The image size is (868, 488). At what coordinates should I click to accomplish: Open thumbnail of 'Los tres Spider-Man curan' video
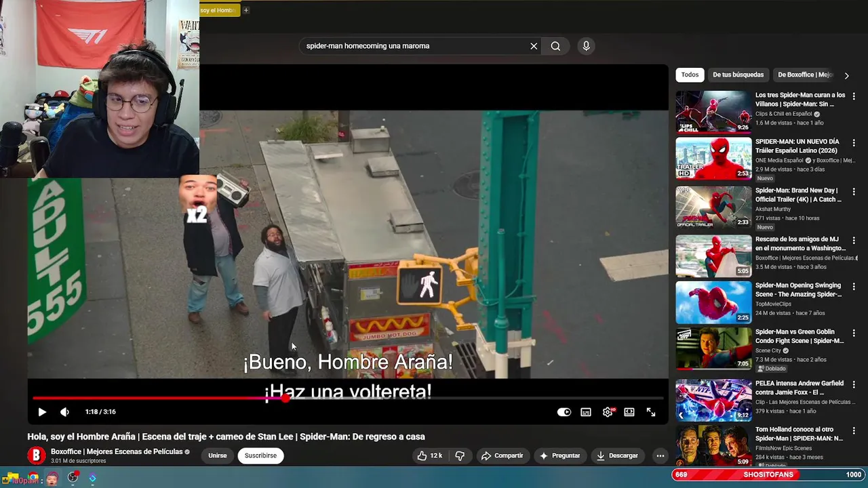[x=713, y=111]
